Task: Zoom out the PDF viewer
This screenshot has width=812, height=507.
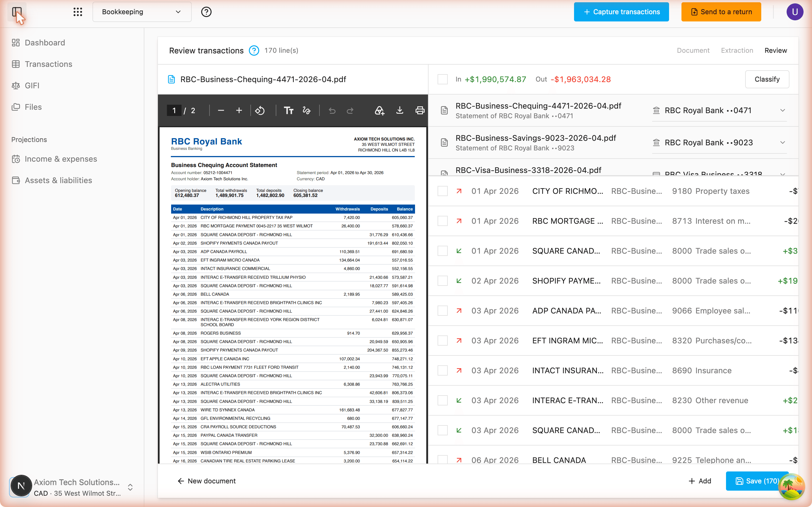Action: (221, 110)
